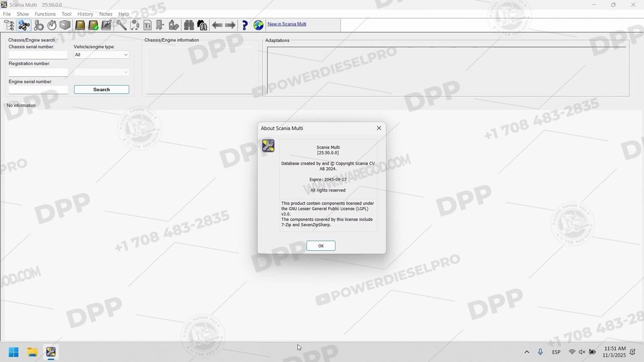Image resolution: width=644 pixels, height=362 pixels.
Task: Click OK in About Scania Multi dialog
Action: (320, 245)
